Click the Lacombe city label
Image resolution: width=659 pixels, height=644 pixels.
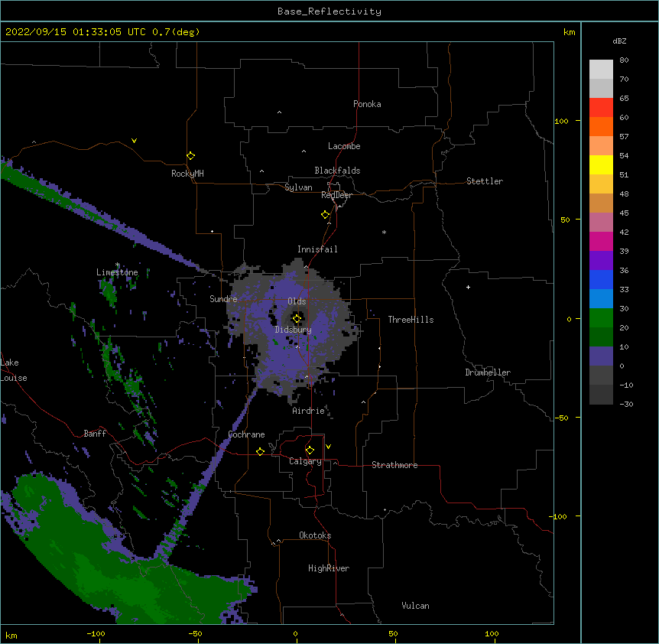pos(344,146)
